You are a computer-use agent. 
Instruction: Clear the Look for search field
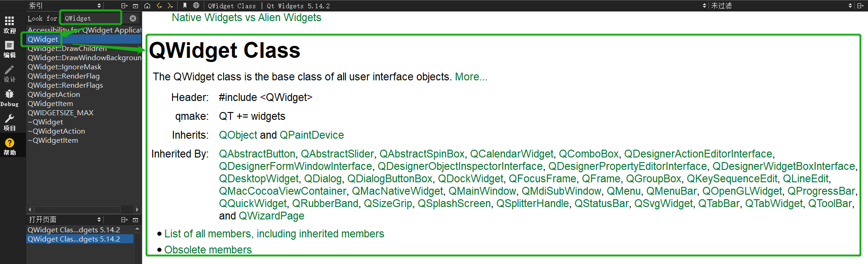pyautogui.click(x=133, y=18)
